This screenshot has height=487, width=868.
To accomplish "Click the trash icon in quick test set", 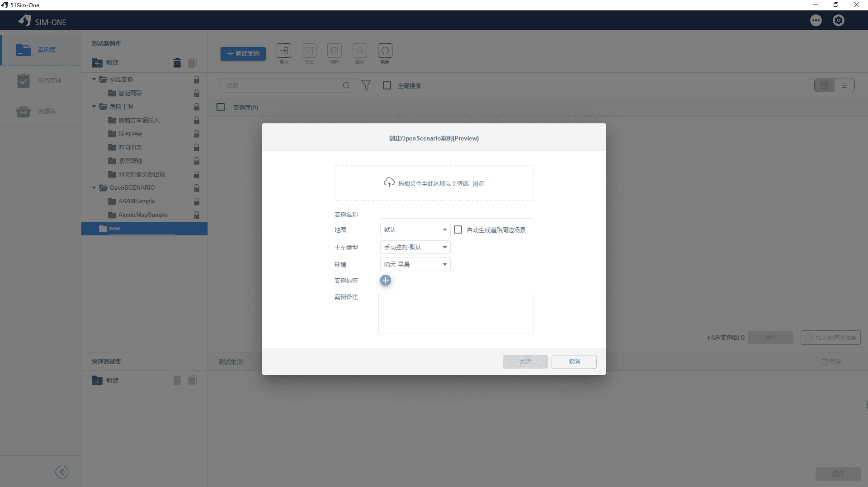I will (177, 381).
